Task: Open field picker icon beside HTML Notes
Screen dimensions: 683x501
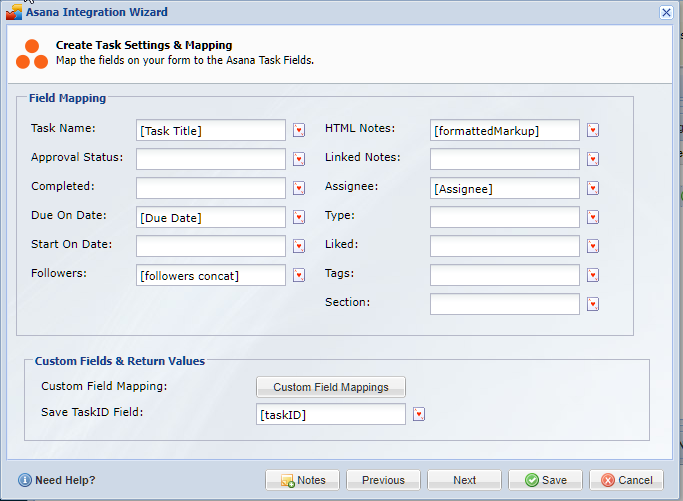Action: click(593, 130)
